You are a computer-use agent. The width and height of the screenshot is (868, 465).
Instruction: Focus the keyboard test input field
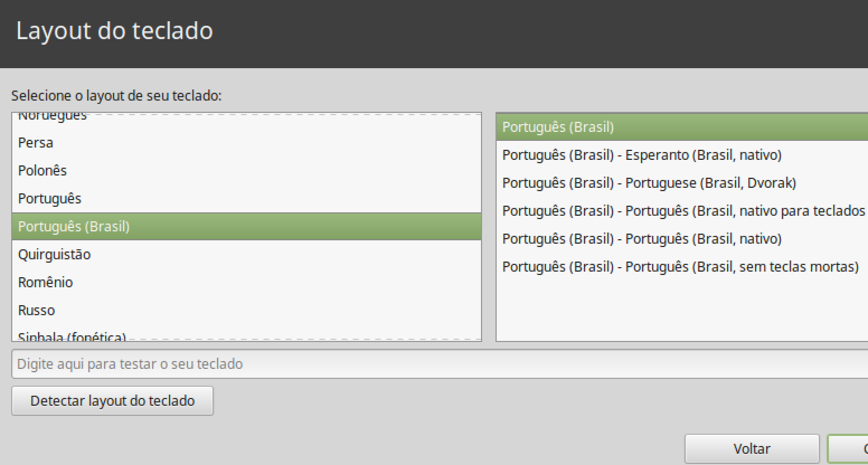[x=436, y=364]
